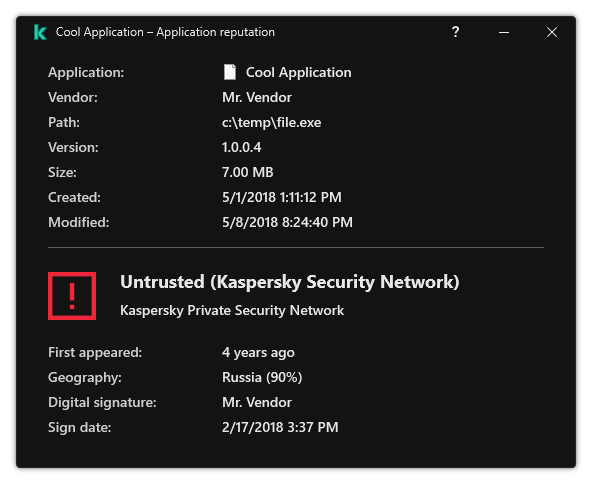Click the digital signature value 'Mr. Vendor'
592x484 pixels.
[x=257, y=402]
